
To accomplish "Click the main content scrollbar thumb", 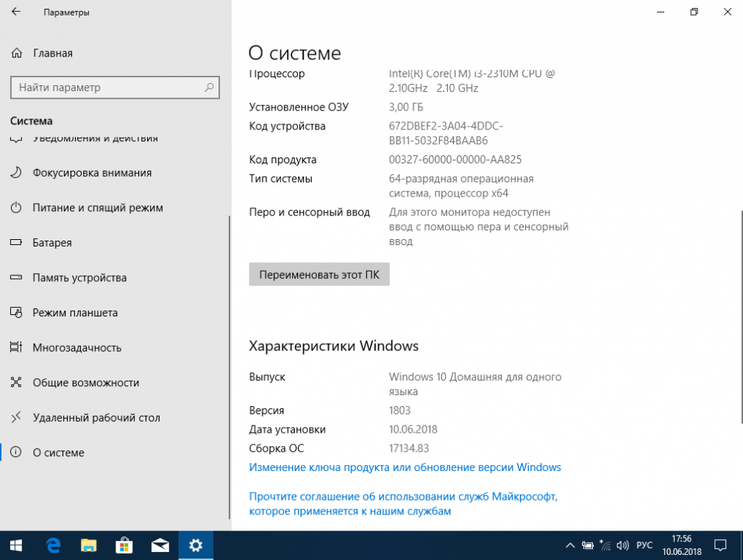I will (x=741, y=318).
